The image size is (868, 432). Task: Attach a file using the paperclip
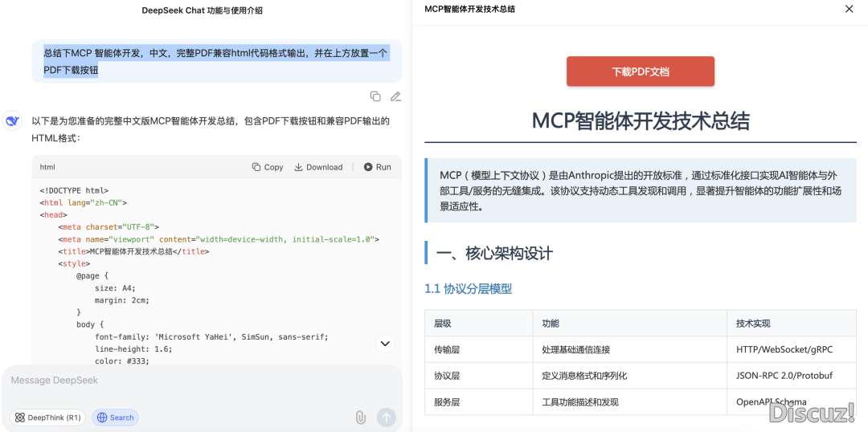tap(361, 418)
